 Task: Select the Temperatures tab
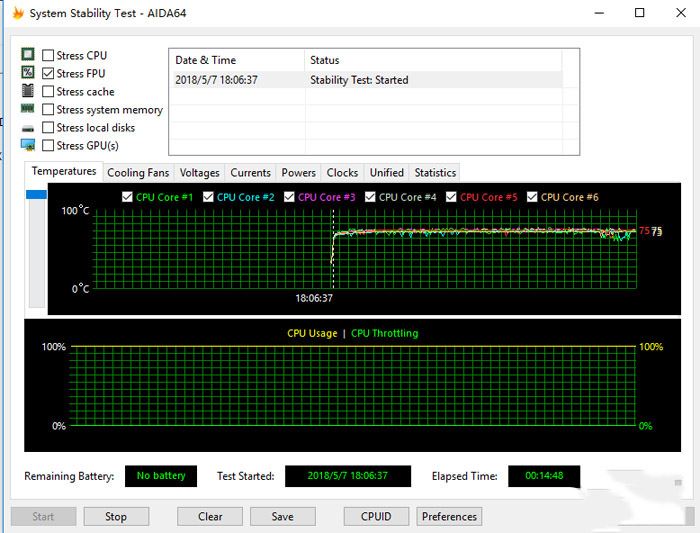(x=64, y=171)
